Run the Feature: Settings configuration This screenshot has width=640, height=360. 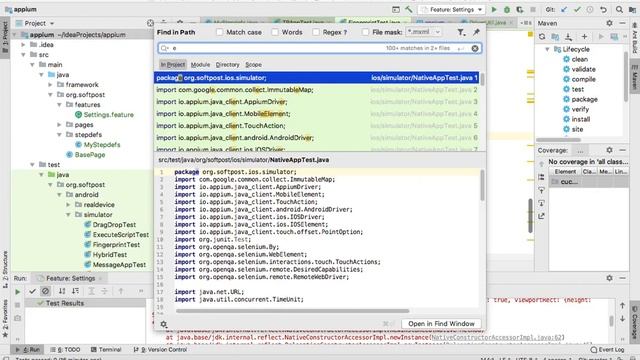(x=494, y=9)
